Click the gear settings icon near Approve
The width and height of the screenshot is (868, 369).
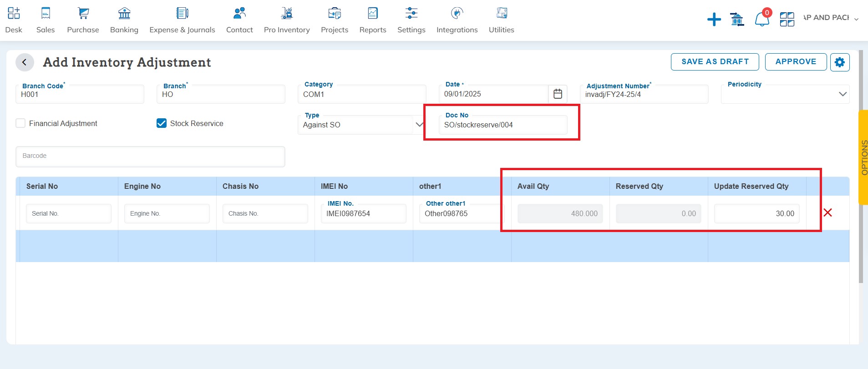[839, 62]
